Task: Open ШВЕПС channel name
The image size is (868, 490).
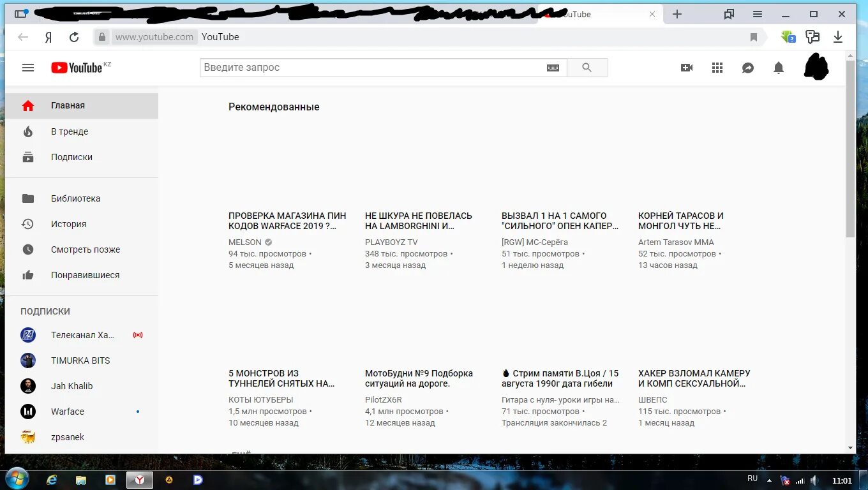Action: (653, 400)
